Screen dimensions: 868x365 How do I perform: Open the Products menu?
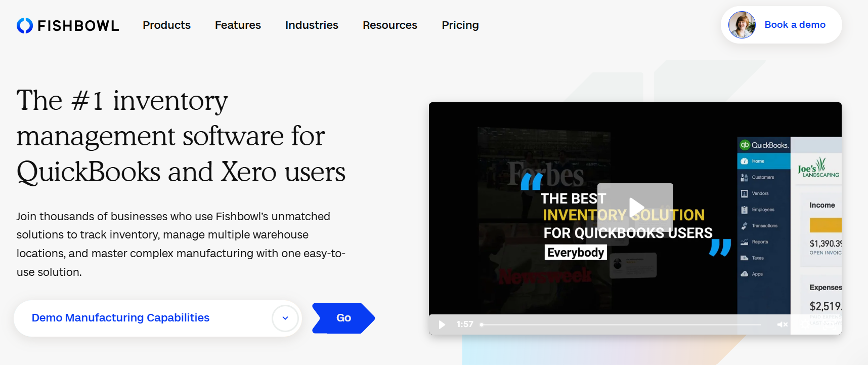tap(166, 25)
